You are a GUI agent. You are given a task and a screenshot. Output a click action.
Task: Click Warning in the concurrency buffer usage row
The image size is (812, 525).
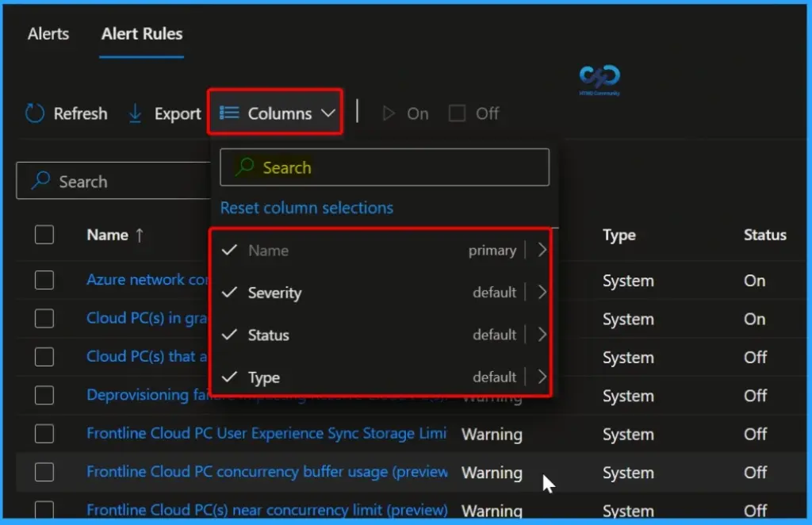click(492, 473)
